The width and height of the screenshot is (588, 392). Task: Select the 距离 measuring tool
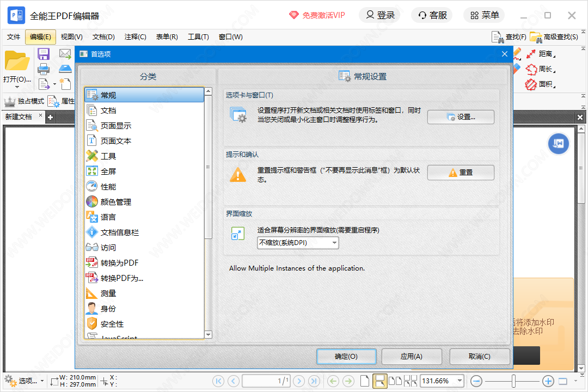(540, 54)
